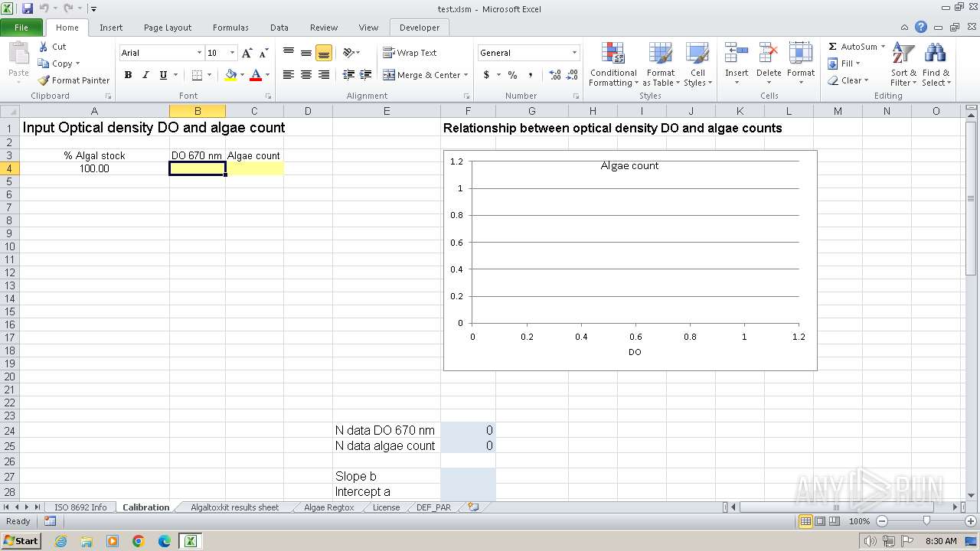
Task: Increase the cell indent
Action: pyautogui.click(x=366, y=75)
